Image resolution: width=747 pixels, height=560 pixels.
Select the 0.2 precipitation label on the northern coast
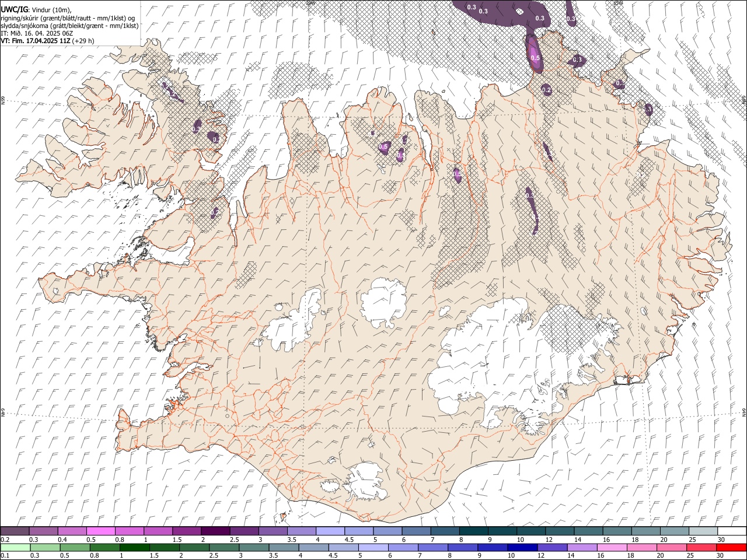pyautogui.click(x=546, y=90)
